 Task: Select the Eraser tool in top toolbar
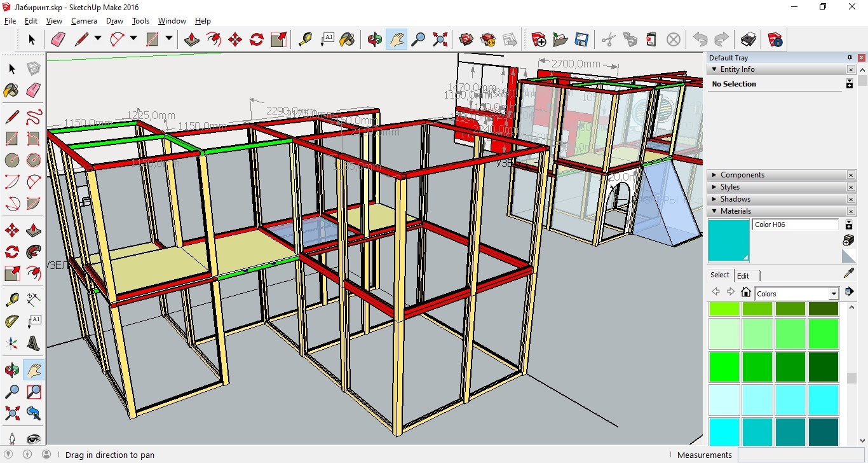click(58, 39)
